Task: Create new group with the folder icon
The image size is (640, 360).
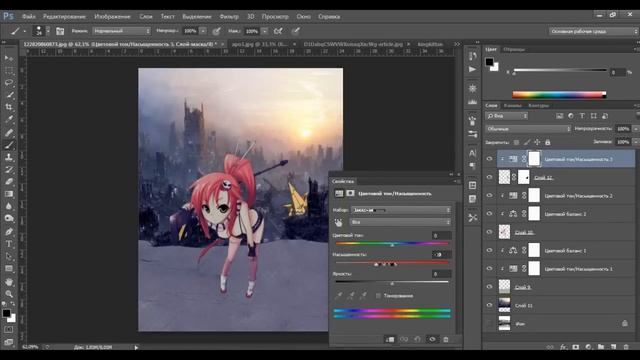Action: (x=601, y=347)
